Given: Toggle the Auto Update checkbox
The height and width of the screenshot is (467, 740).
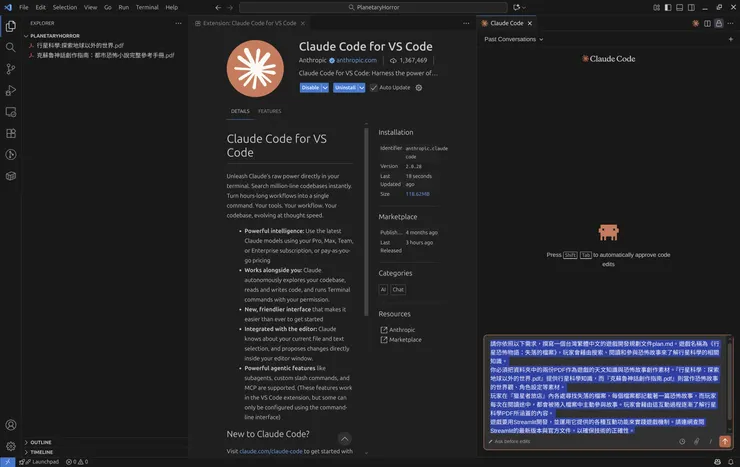Looking at the screenshot, I should tap(374, 88).
